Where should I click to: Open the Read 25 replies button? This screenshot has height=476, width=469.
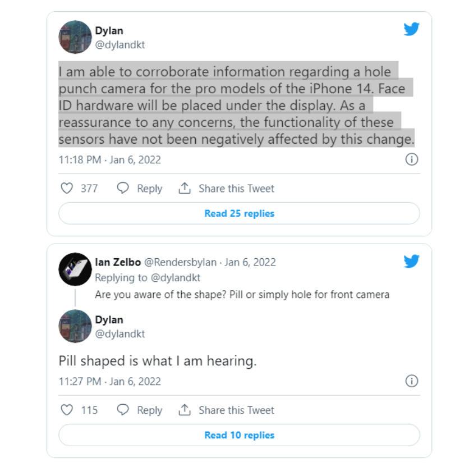[239, 213]
